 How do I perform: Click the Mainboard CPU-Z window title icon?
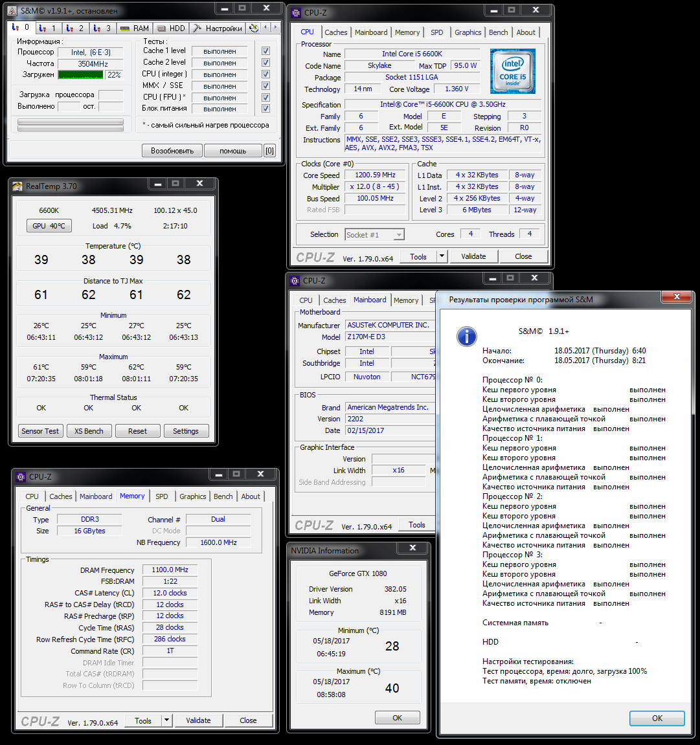coord(295,280)
